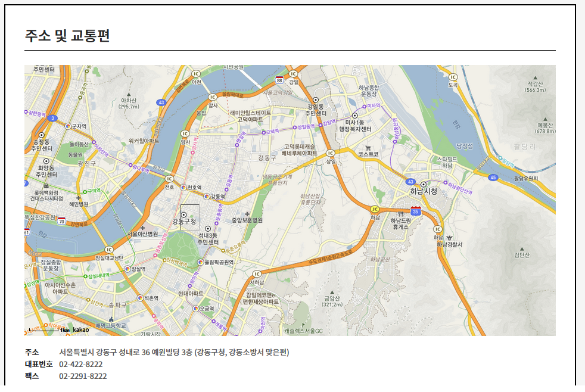Click the 강동구청 office marker
The width and height of the screenshot is (585, 392).
tap(183, 215)
